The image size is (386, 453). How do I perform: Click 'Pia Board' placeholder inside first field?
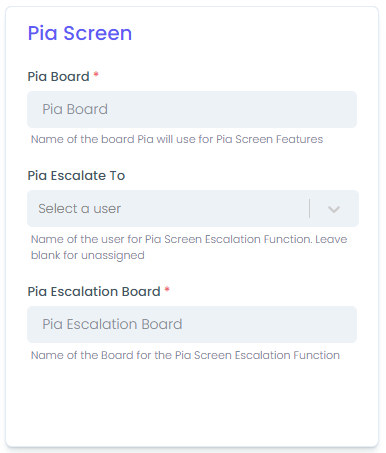75,109
